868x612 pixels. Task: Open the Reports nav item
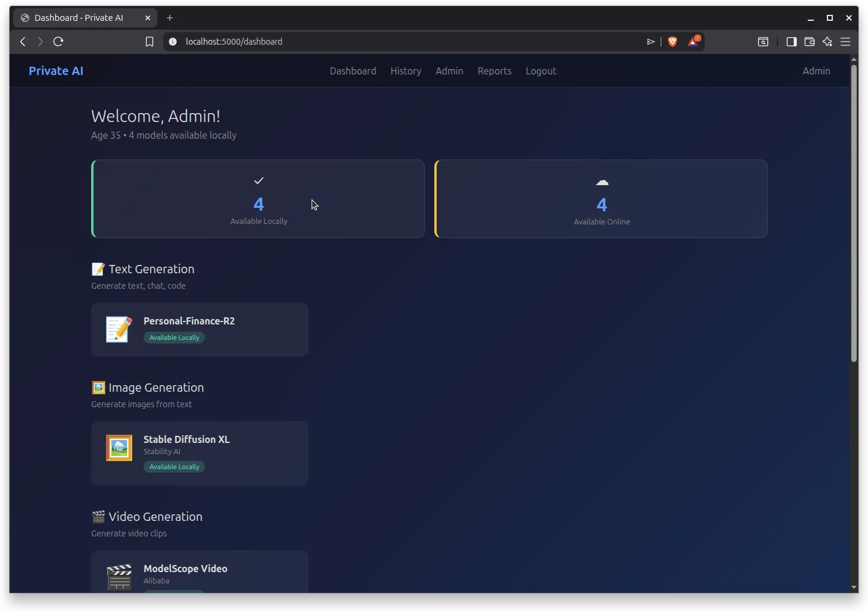(x=494, y=71)
